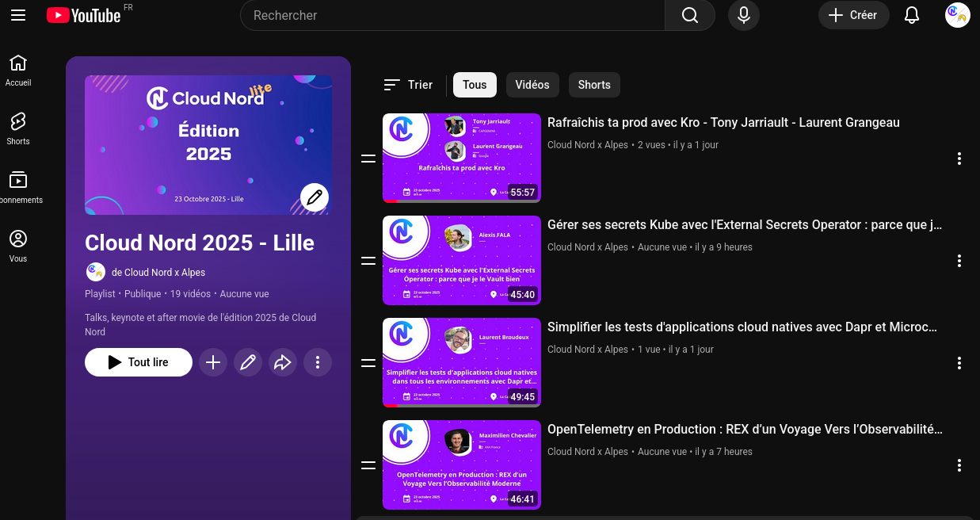Open playlist more options three-dot menu
Screen dimensions: 980x520
(318, 362)
